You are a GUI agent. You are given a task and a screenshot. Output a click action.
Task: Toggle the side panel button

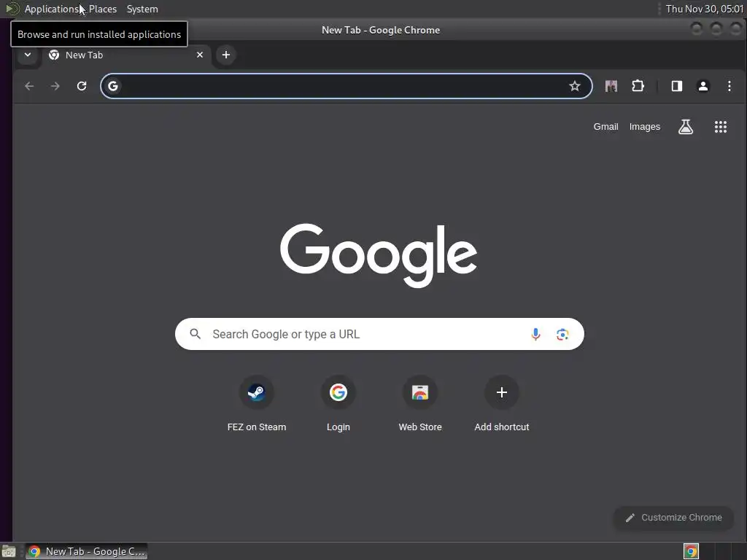coord(676,86)
